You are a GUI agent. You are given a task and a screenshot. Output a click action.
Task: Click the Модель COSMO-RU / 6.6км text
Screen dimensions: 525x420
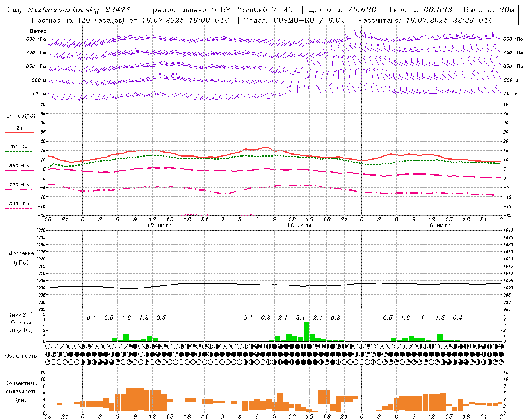[x=296, y=20]
